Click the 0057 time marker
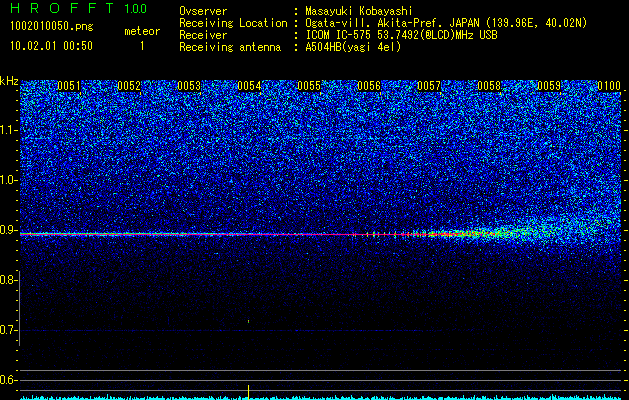The width and height of the screenshot is (629, 400). (x=429, y=86)
